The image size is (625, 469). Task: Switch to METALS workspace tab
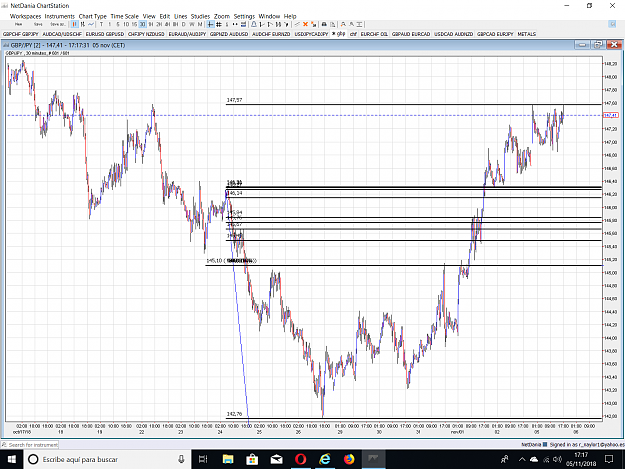(527, 34)
